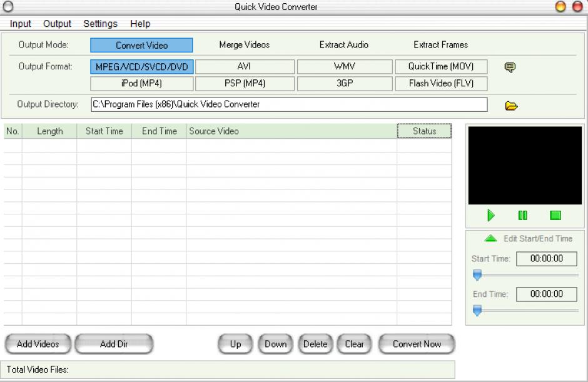This screenshot has width=588, height=382.
Task: Click the green play button under preview
Action: click(491, 216)
